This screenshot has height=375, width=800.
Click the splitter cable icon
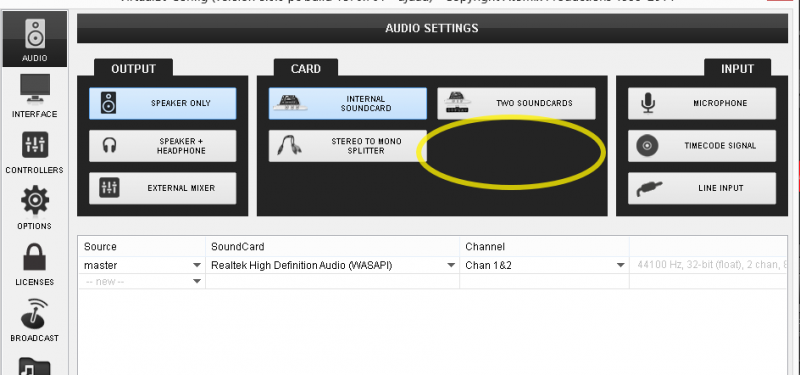pos(289,145)
